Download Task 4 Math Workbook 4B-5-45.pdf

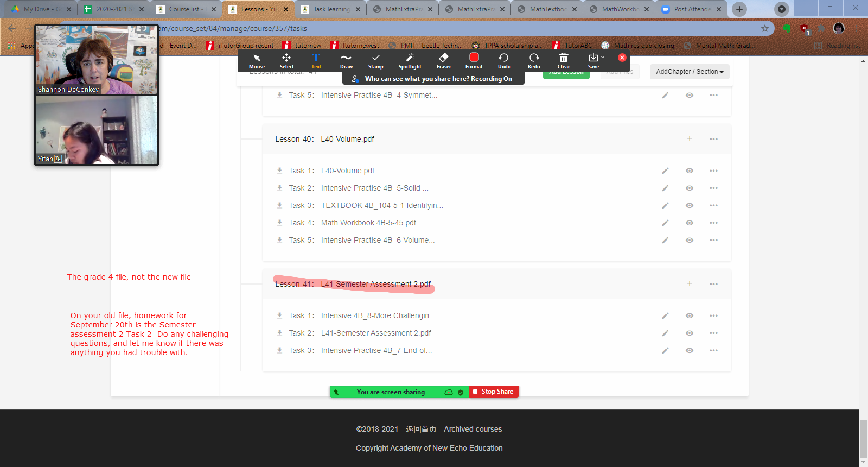[279, 223]
